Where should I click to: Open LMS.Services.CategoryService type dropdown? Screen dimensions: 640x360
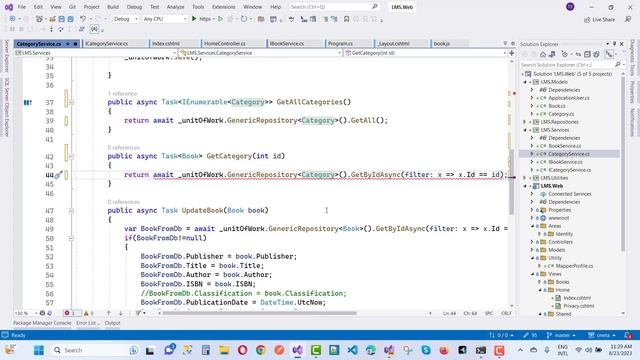(260, 53)
